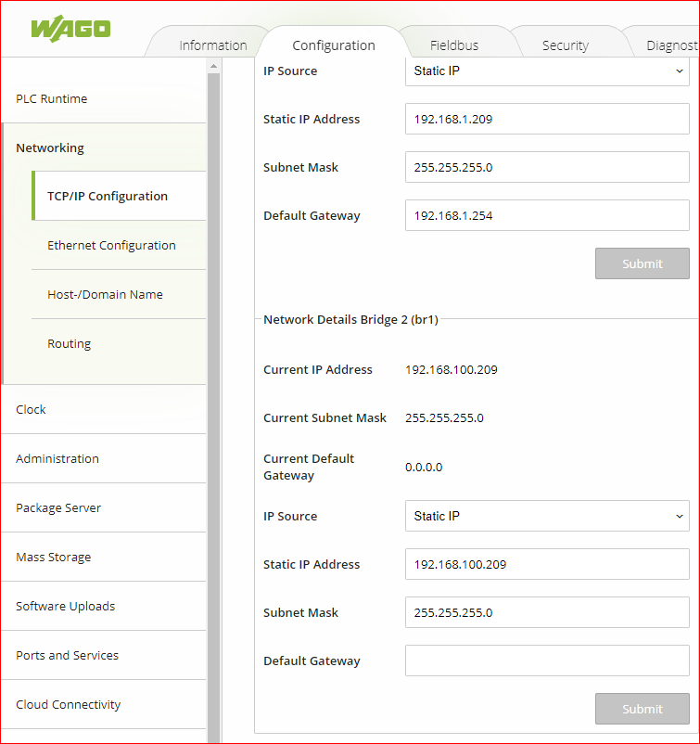This screenshot has width=700, height=744.
Task: Click the WAGO logo
Action: pyautogui.click(x=70, y=28)
